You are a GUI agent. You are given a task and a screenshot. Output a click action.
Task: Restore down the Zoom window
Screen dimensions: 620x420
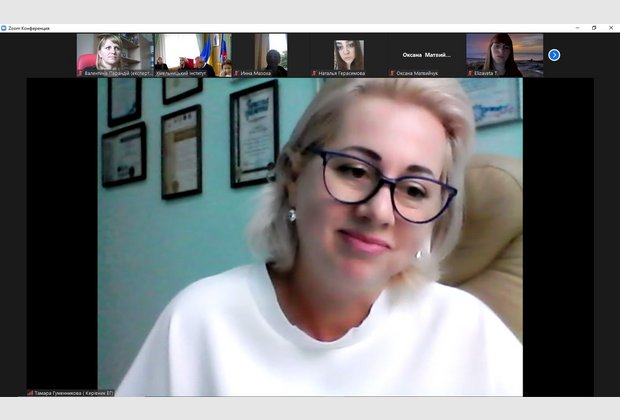pyautogui.click(x=594, y=28)
